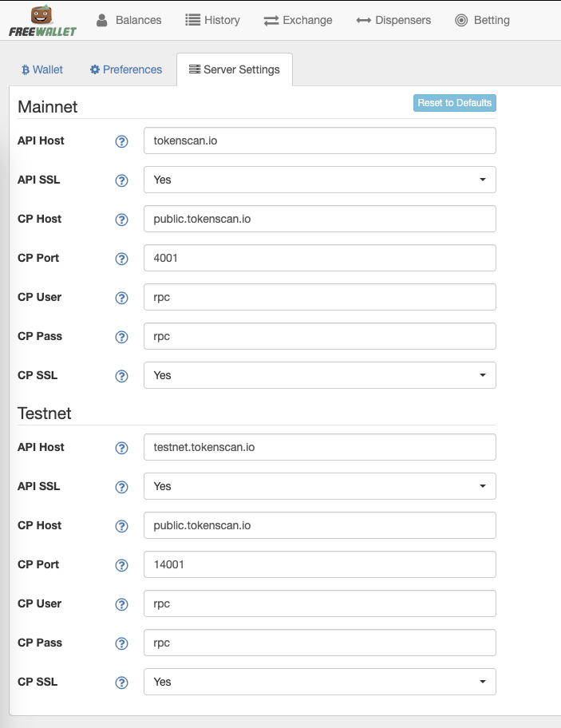The width and height of the screenshot is (561, 728).
Task: Open the Mainnet API SSL dropdown
Action: coord(320,180)
